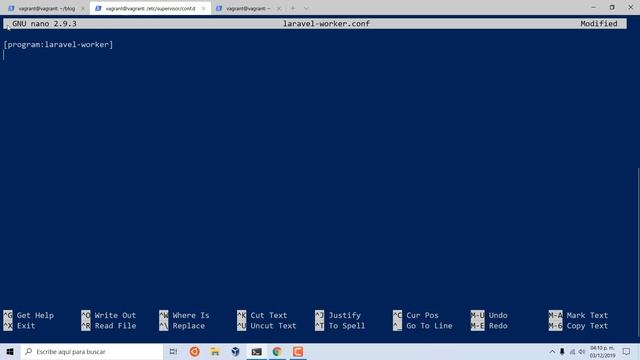Viewport: 640px width, 360px height.
Task: Click the microphone tray icon
Action: pyautogui.click(x=562, y=351)
